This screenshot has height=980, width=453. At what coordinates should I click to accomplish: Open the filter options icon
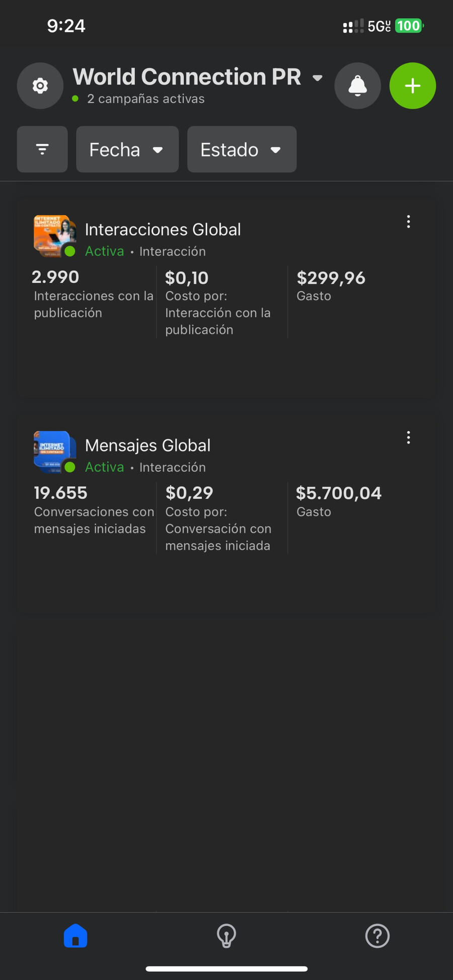tap(42, 149)
